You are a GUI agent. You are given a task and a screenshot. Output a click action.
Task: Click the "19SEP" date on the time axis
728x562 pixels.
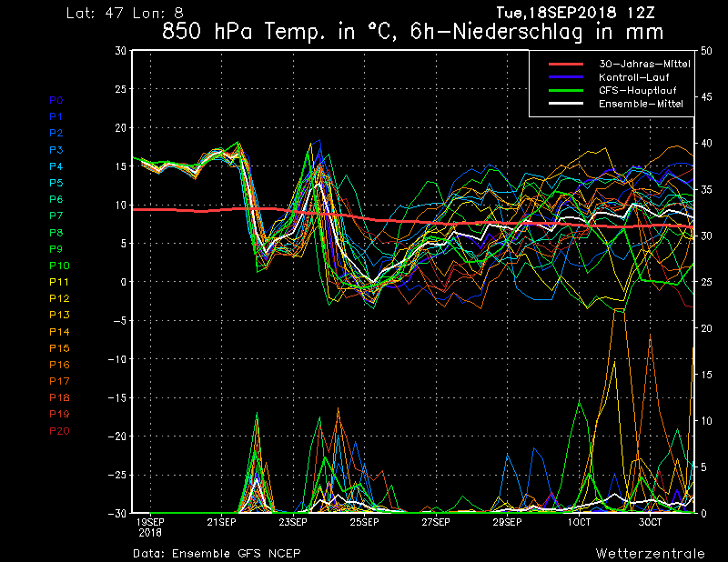(150, 522)
